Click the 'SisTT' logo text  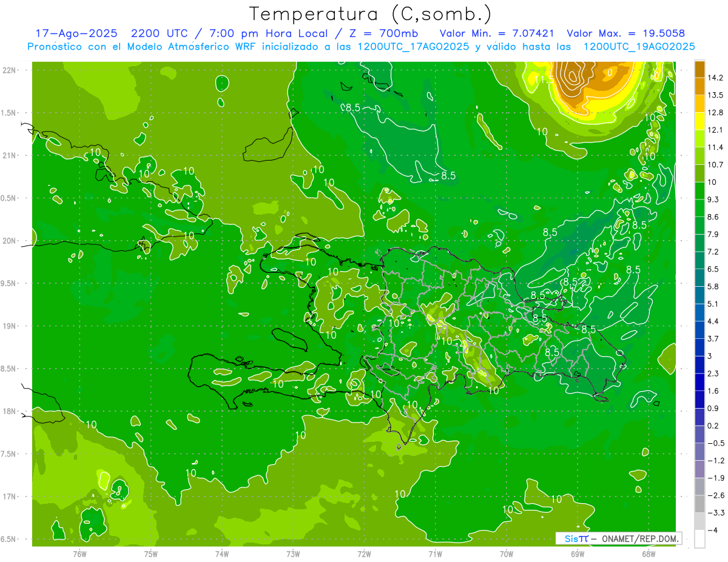click(x=576, y=538)
